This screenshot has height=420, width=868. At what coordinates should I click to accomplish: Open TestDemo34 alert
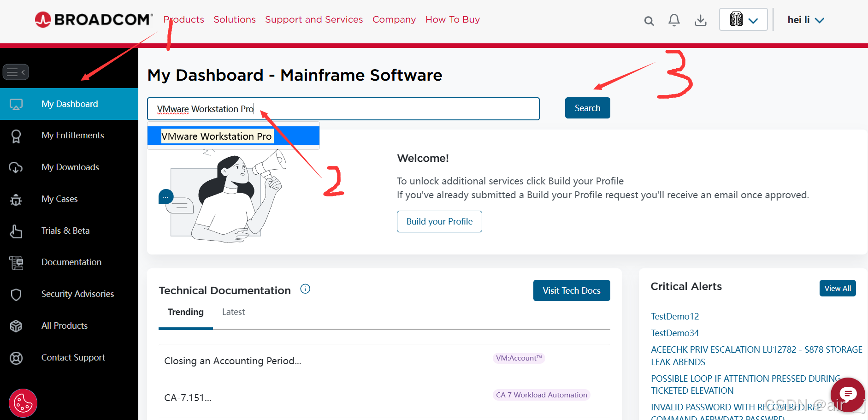tap(675, 333)
